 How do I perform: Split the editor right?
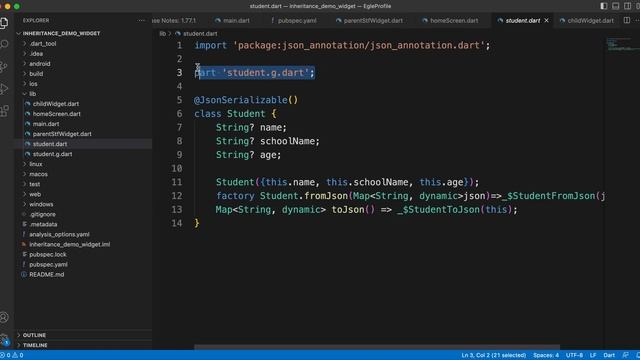point(627,20)
